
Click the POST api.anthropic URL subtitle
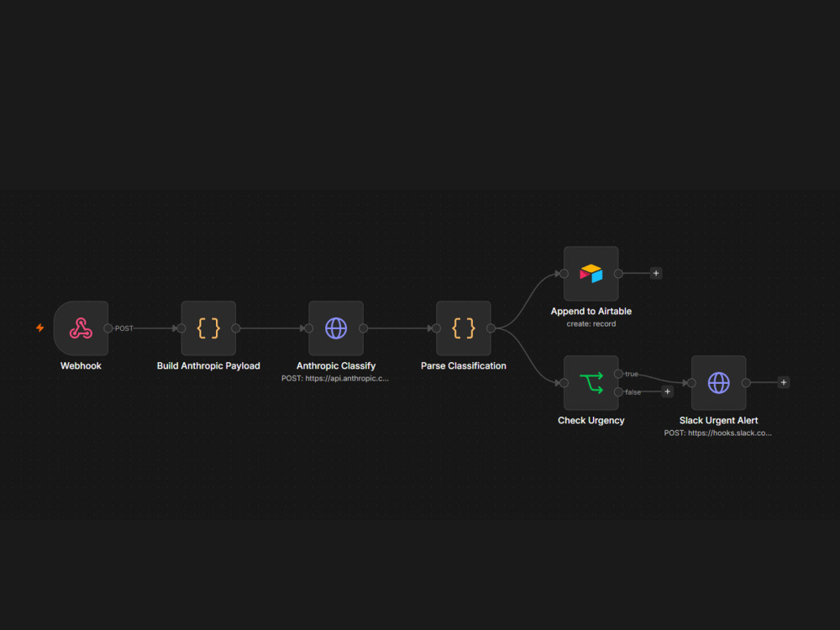[335, 378]
